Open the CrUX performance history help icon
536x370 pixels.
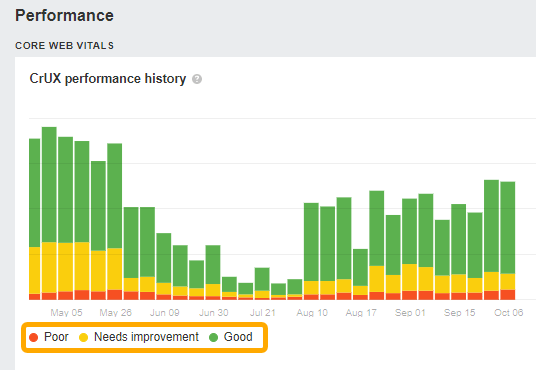[x=197, y=79]
